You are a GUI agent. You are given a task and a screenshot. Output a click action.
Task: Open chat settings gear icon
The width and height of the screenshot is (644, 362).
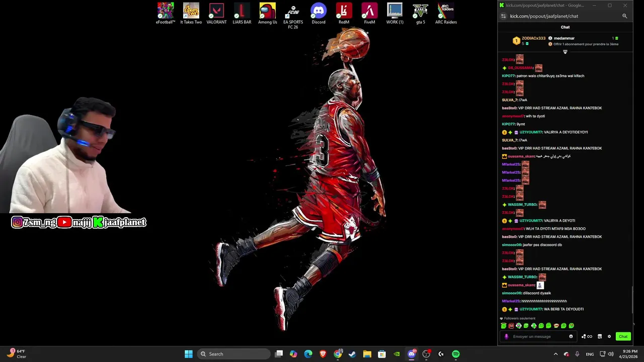tap(609, 336)
